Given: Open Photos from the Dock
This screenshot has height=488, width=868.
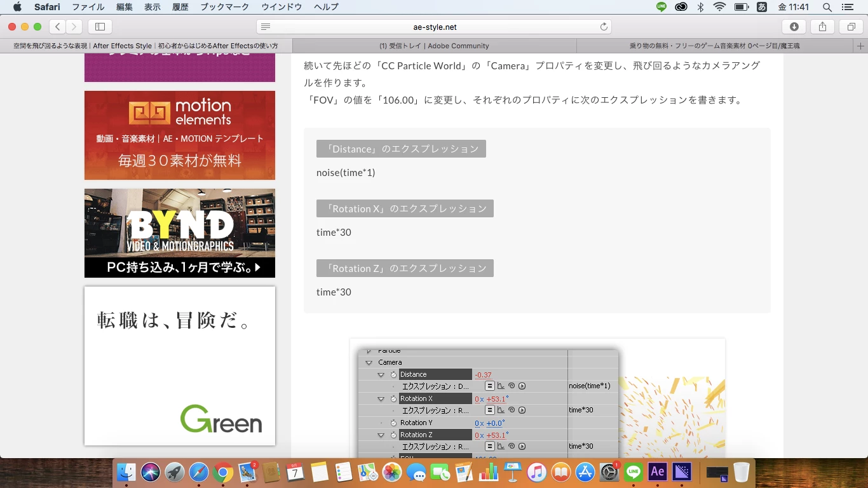Looking at the screenshot, I should 392,472.
